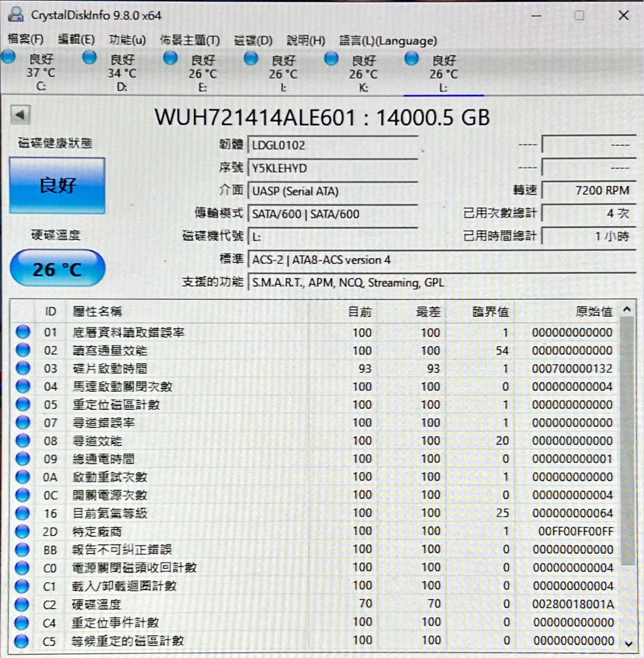Open the 檔案(F) menu
Image resolution: width=644 pixels, height=658 pixels.
pyautogui.click(x=26, y=40)
